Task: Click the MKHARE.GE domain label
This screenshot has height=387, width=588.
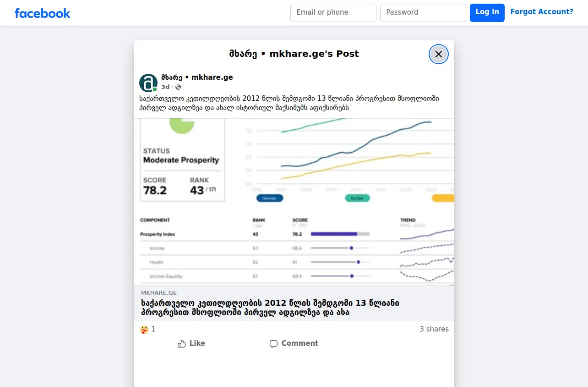Action: pyautogui.click(x=159, y=293)
